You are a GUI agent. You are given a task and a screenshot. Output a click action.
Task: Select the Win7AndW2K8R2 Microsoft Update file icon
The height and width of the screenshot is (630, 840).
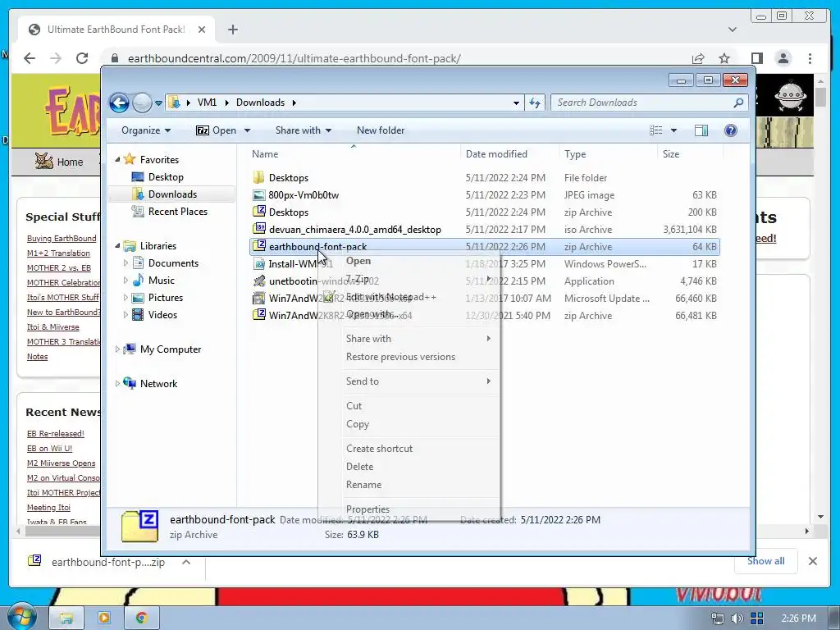pyautogui.click(x=258, y=298)
